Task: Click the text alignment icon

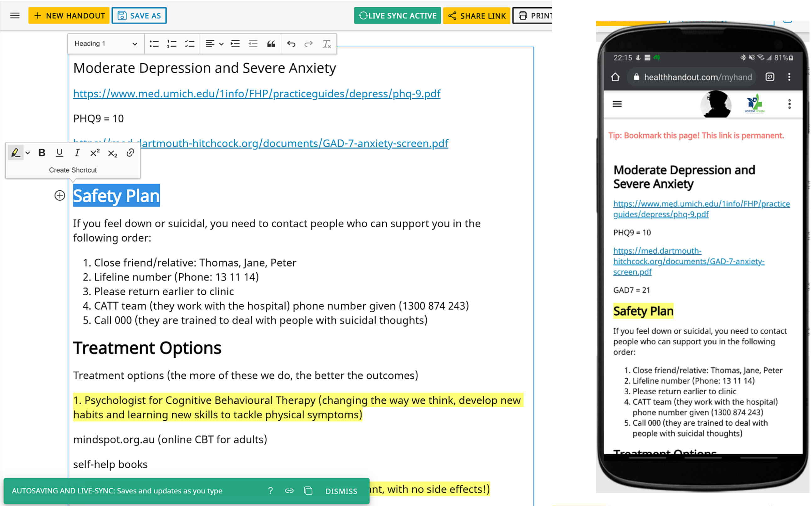Action: click(210, 44)
